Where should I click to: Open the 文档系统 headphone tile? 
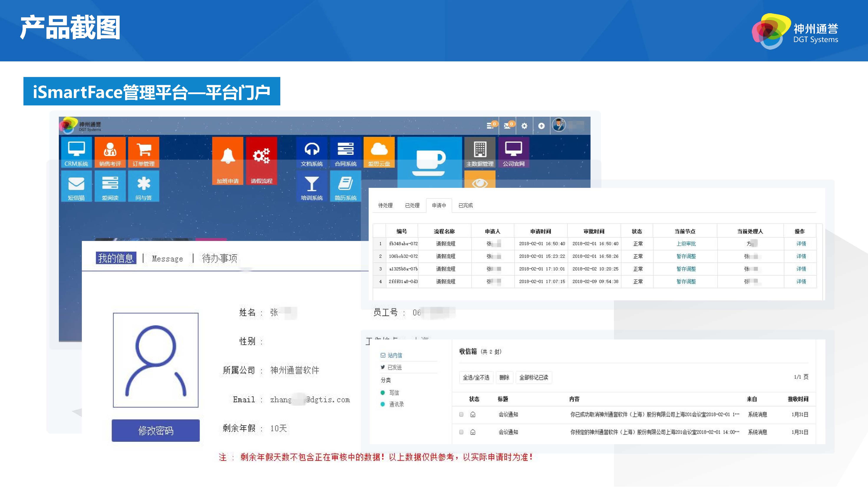pyautogui.click(x=312, y=152)
